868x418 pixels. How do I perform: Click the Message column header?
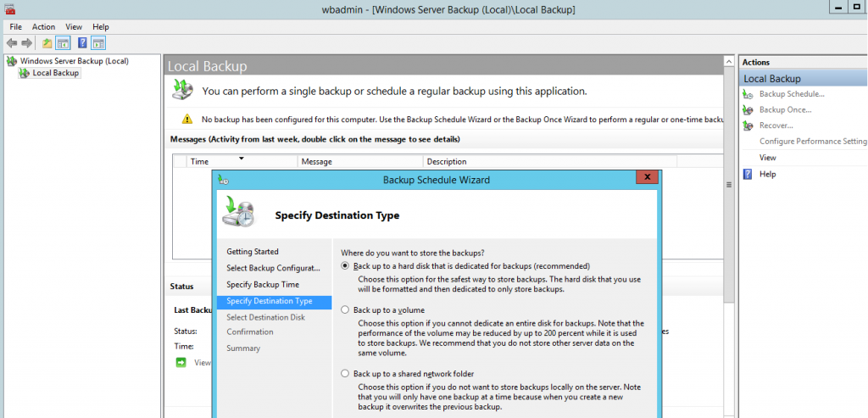click(361, 162)
